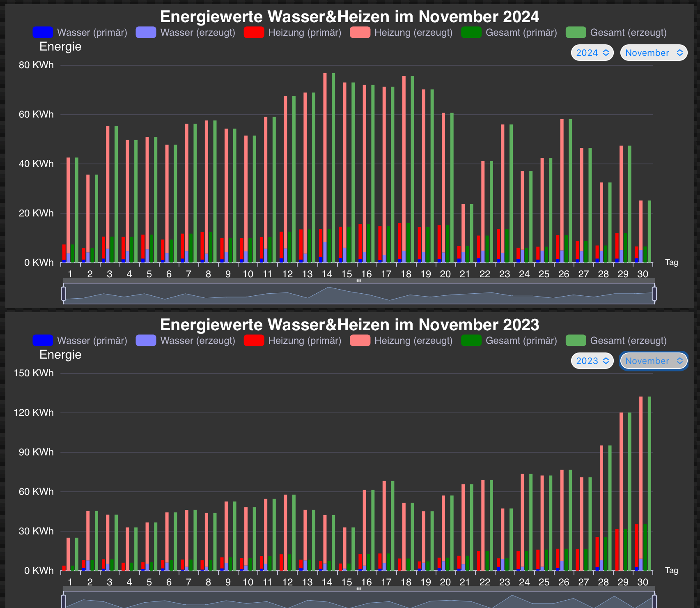This screenshot has height=608, width=700.
Task: Click left zoom handle of 2024 range slider
Action: tap(64, 294)
